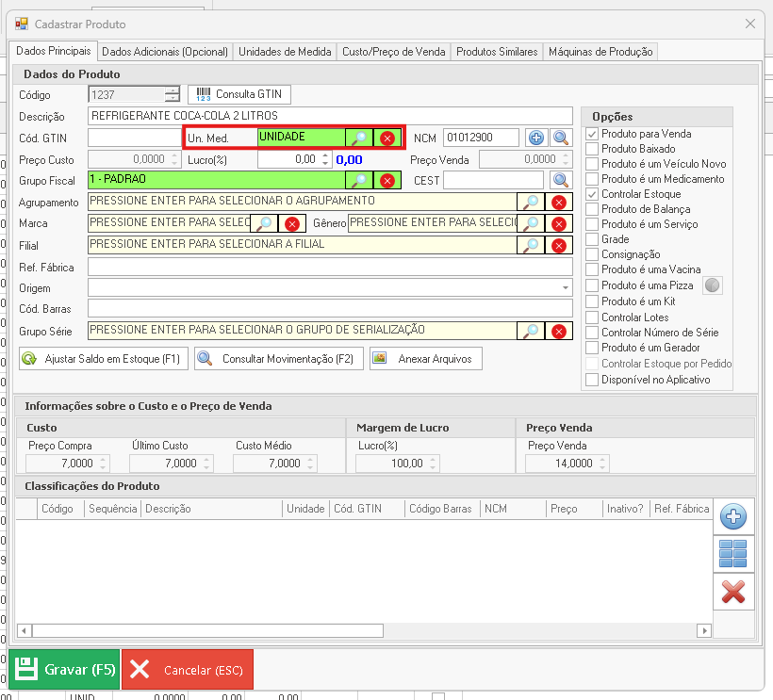The width and height of the screenshot is (773, 700).
Task: Adjust Lucro(%) spinner in Dados do Produto
Action: (325, 159)
